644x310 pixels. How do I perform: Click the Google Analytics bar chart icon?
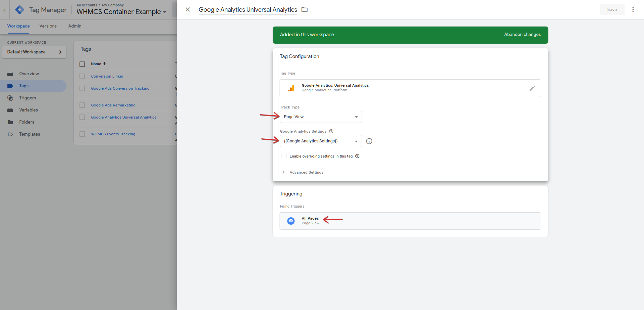pyautogui.click(x=291, y=88)
